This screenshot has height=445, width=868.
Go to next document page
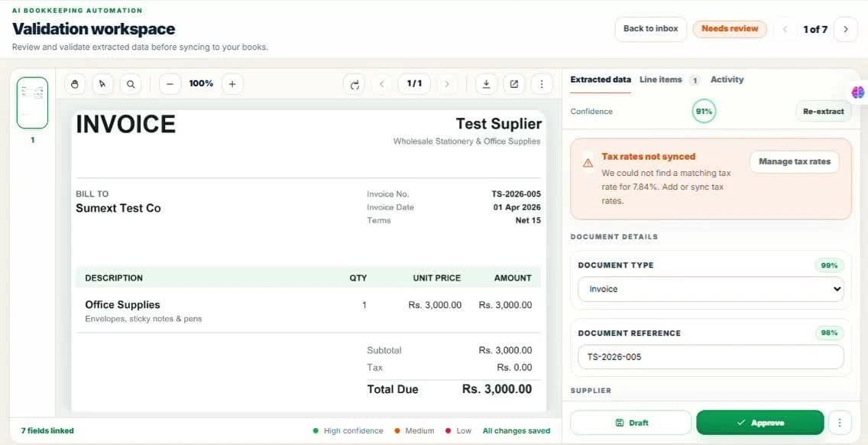pos(447,84)
